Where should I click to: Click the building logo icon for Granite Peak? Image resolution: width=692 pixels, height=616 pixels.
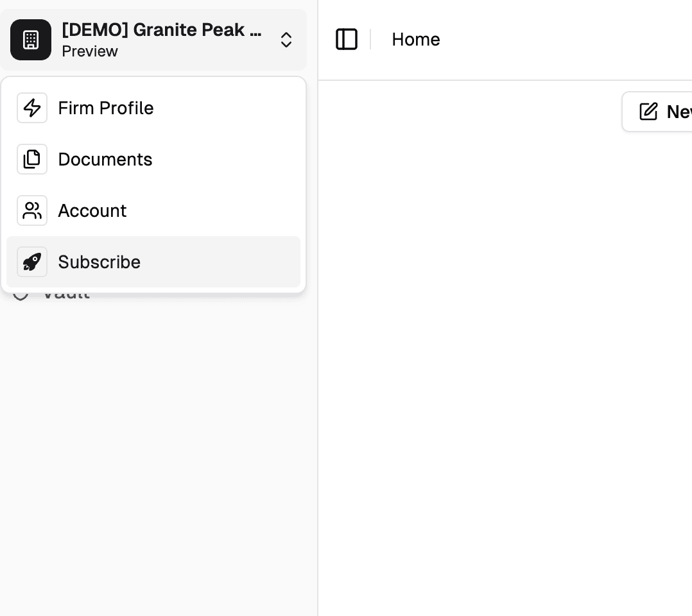31,40
